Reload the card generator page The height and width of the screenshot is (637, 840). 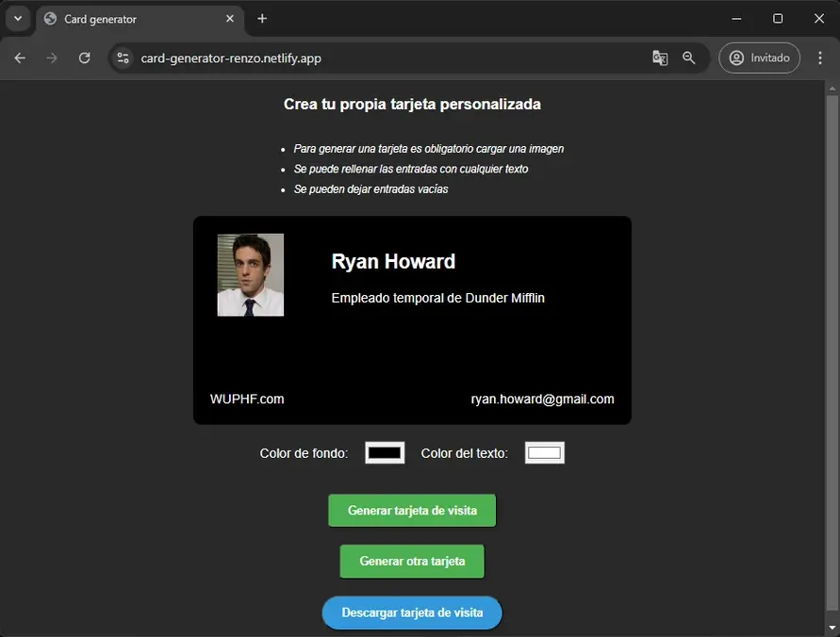[84, 57]
